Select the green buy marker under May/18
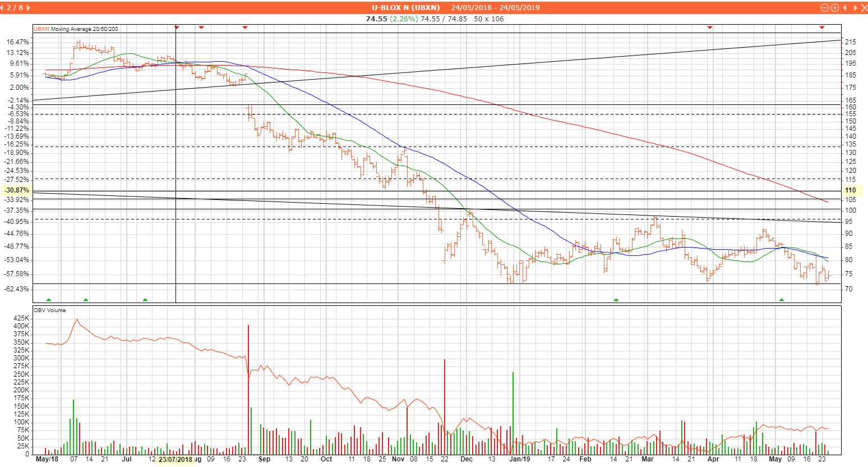Screen dimensions: 868x467 tap(48, 300)
